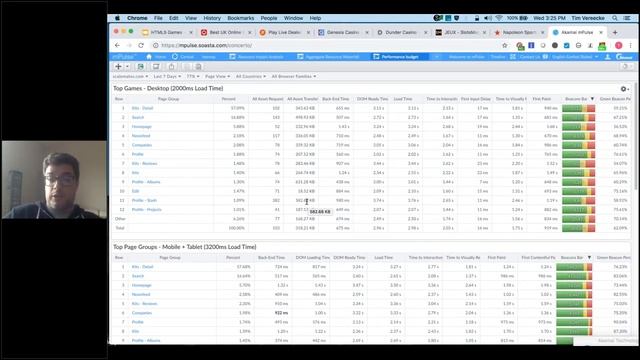Click the macOS Notification Center icon
The image size is (640, 360).
click(627, 18)
